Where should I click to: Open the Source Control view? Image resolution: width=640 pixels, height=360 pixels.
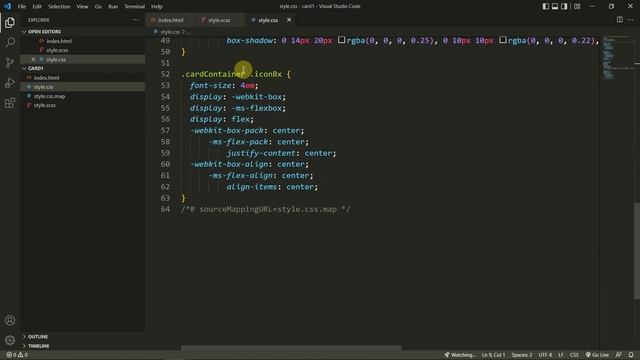click(x=10, y=62)
